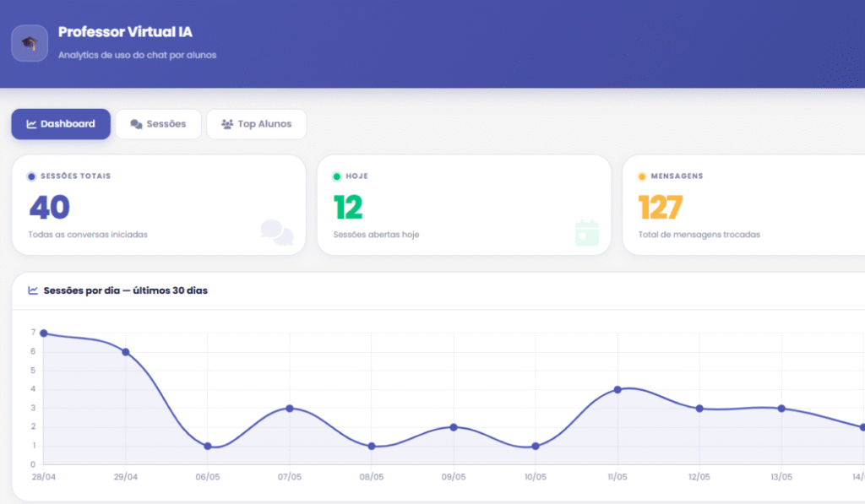Click the chart icon inside Dashboard tab
865x504 pixels.
tap(31, 124)
